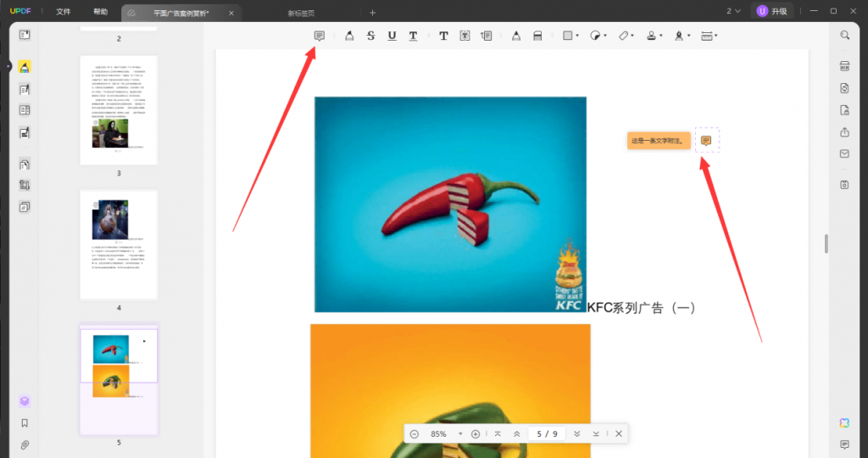Click the 升级 upgrade button
Image resolution: width=868 pixels, height=458 pixels.
772,11
